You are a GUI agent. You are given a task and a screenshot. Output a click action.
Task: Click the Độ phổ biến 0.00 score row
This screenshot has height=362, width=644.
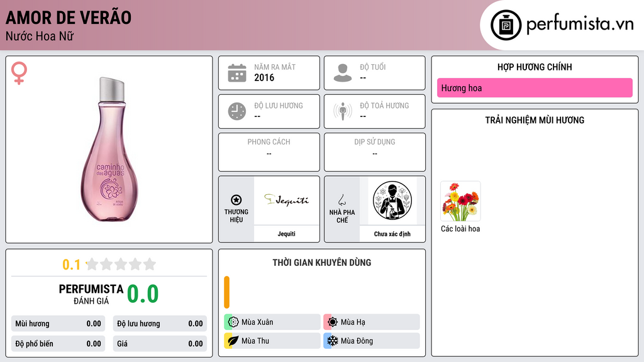pos(58,344)
